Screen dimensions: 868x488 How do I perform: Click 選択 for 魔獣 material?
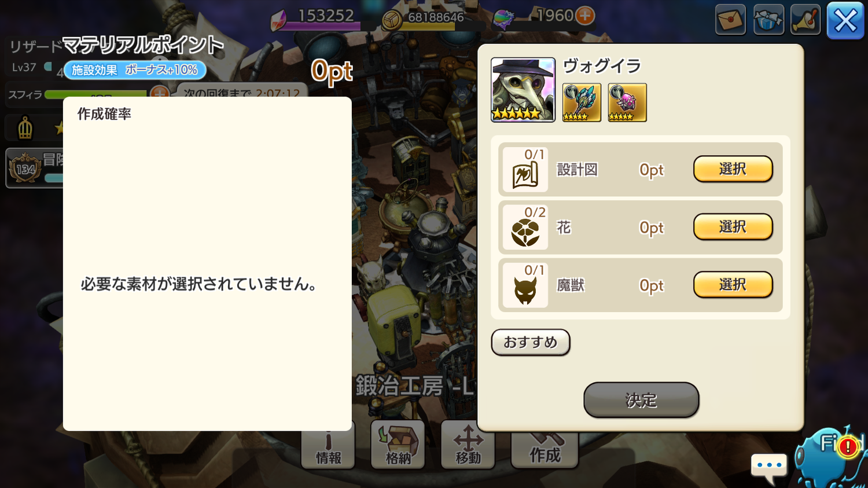pyautogui.click(x=733, y=285)
